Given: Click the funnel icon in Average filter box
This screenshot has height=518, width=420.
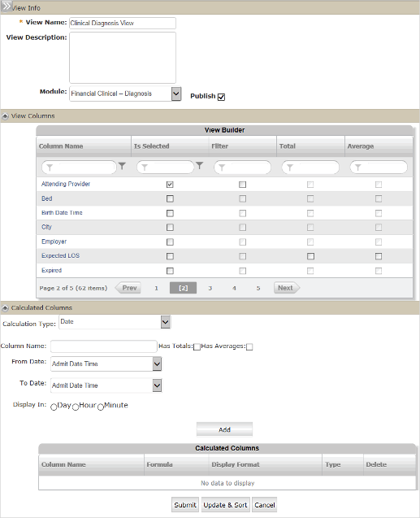Looking at the screenshot, I should [357, 168].
